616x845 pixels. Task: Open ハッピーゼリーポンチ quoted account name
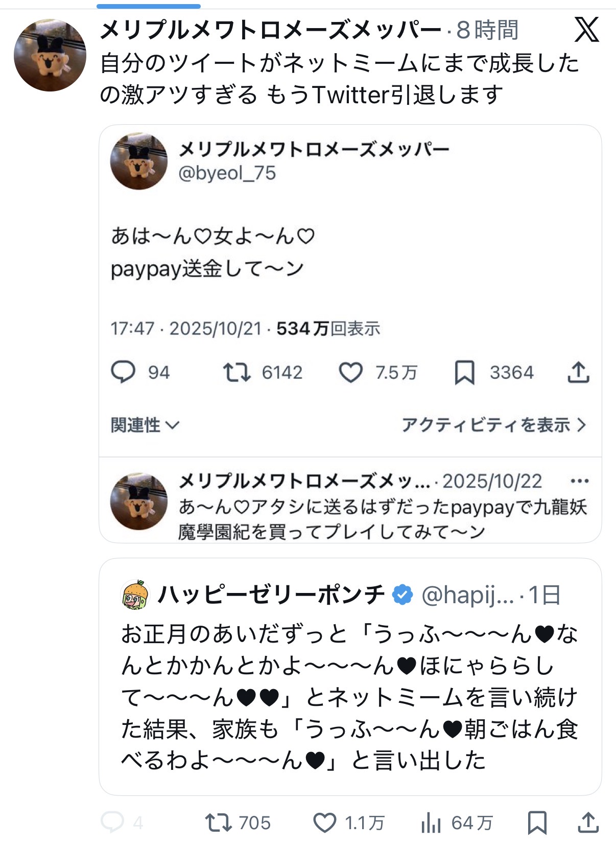click(x=271, y=595)
